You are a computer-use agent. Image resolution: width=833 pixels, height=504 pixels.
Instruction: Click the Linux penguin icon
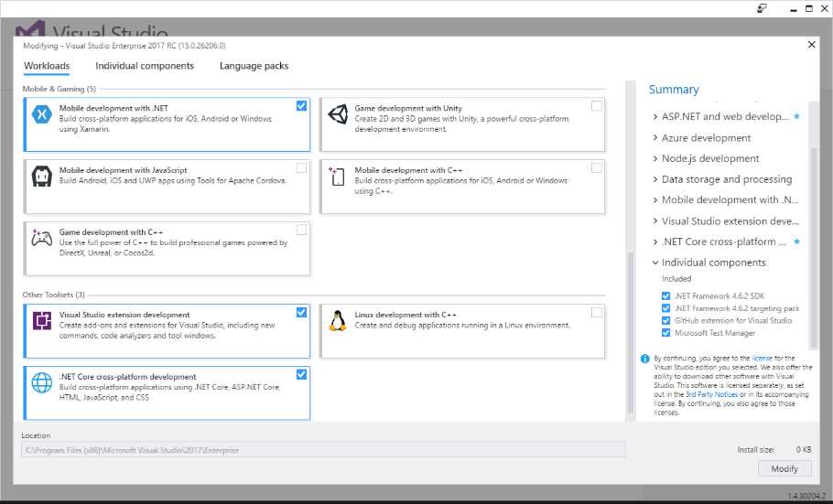pos(338,321)
